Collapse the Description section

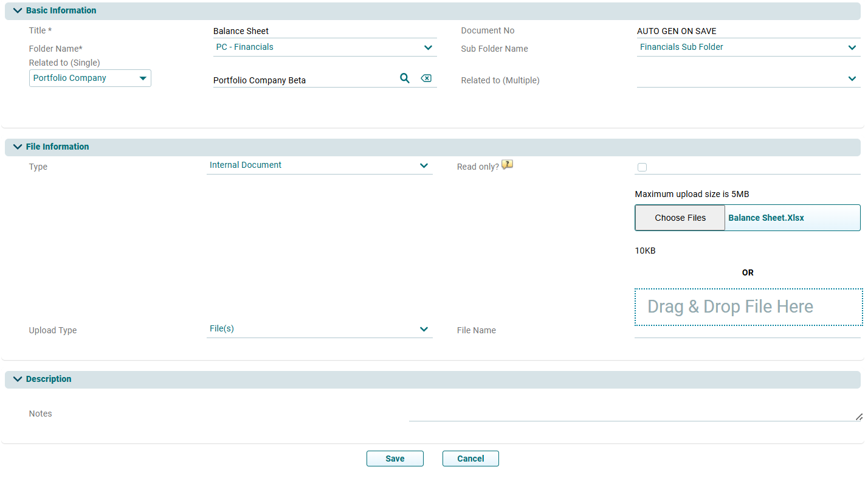point(18,379)
